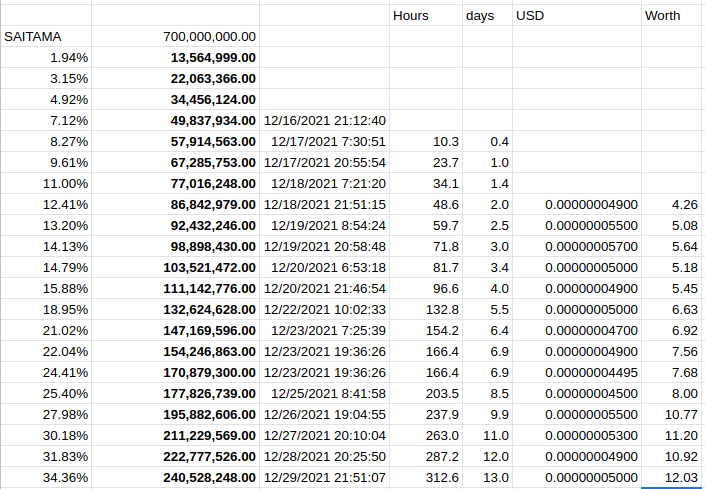Screen dimensions: 705x489
Task: Click the 5.08 worth cell
Action: [673, 225]
